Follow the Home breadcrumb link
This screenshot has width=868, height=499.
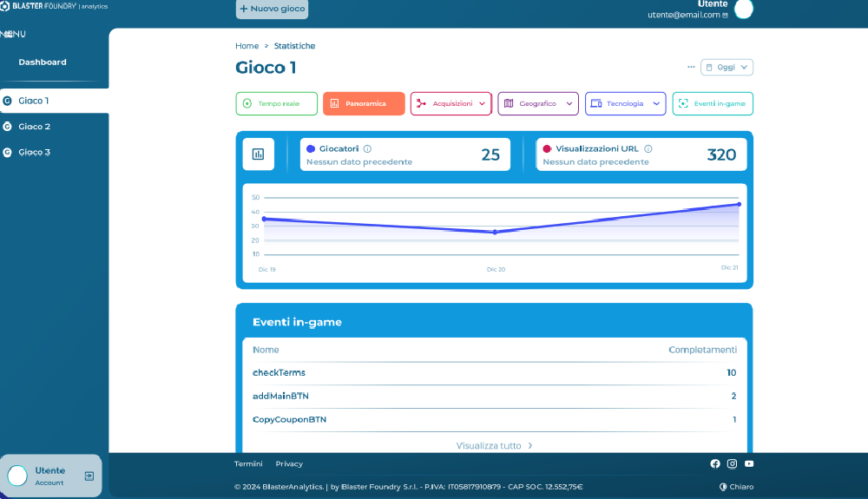pyautogui.click(x=247, y=46)
